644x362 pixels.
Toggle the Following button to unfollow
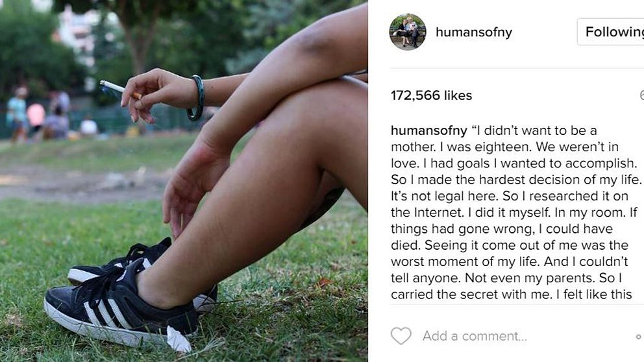[611, 32]
